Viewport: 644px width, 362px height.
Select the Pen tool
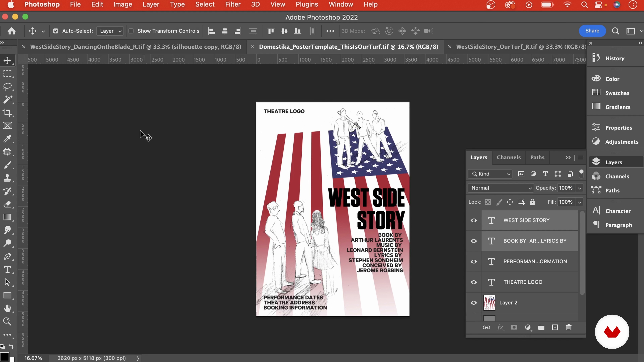point(7,256)
